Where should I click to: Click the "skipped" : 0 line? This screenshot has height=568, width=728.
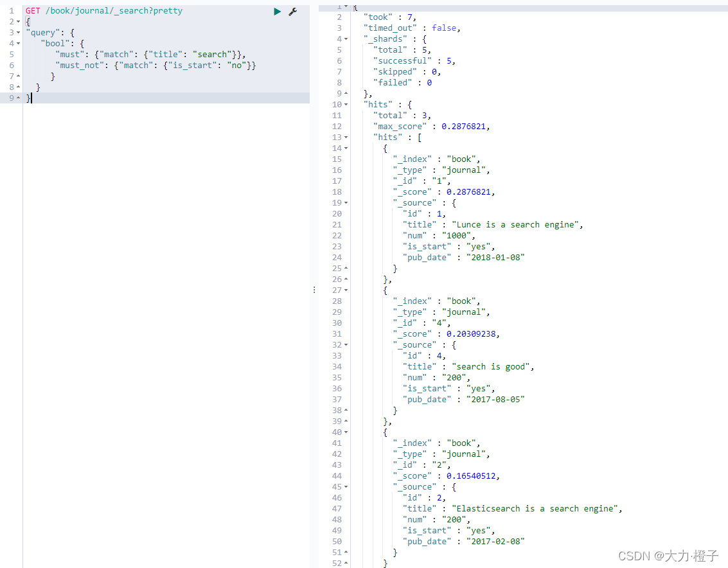[407, 72]
